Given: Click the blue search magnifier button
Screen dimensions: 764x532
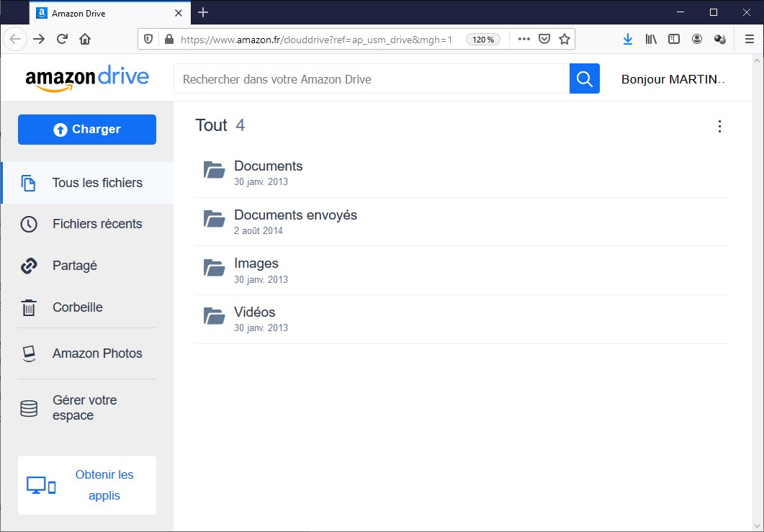Looking at the screenshot, I should pyautogui.click(x=584, y=78).
